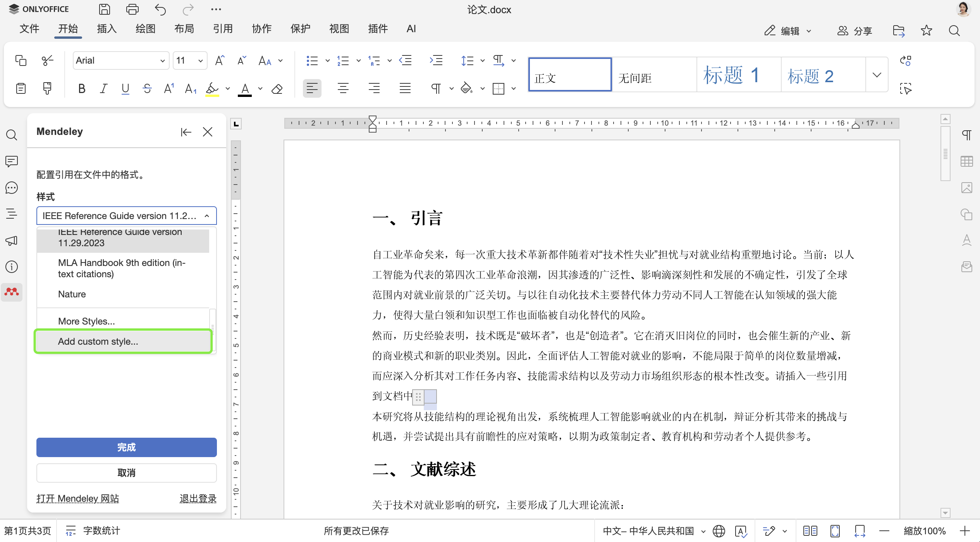Switch to the 插件 tab
Image resolution: width=980 pixels, height=542 pixels.
click(x=378, y=29)
